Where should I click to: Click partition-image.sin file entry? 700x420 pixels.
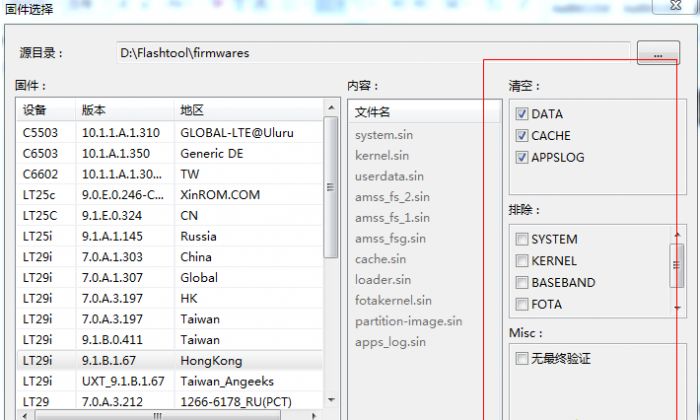point(408,321)
